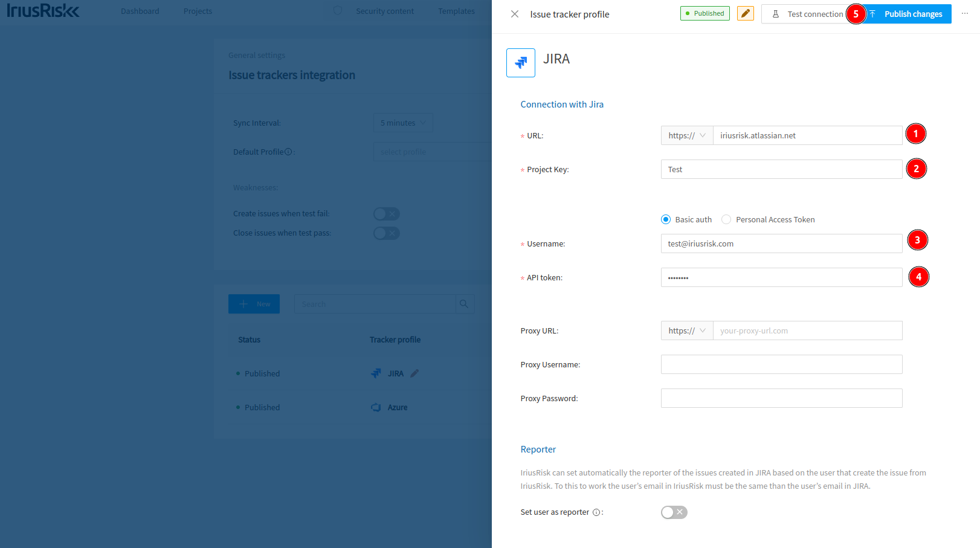Close the Issue tracker profile panel
Viewport: 980px width, 548px height.
click(x=515, y=14)
